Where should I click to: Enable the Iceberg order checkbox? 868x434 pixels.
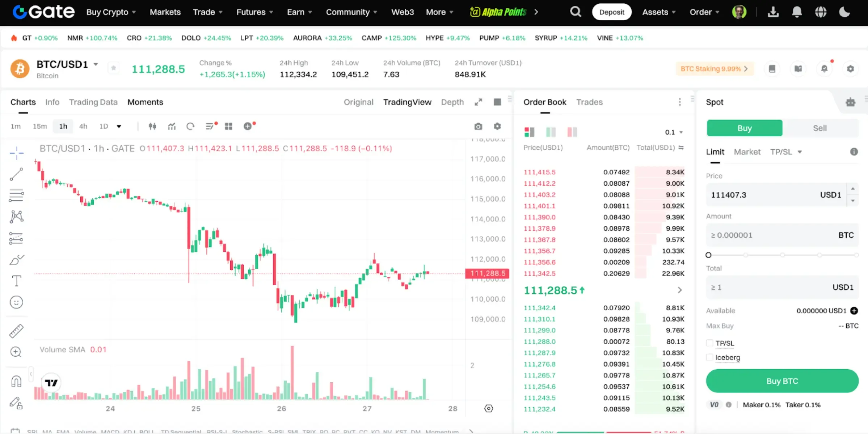pyautogui.click(x=710, y=357)
